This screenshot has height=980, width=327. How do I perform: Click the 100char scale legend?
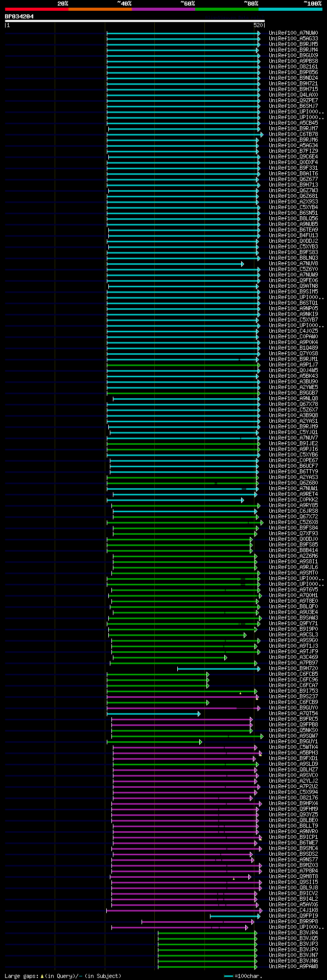point(243,976)
